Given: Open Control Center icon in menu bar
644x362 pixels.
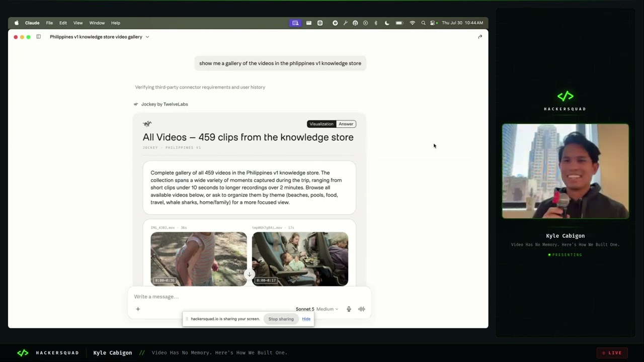Looking at the screenshot, I should [432, 23].
